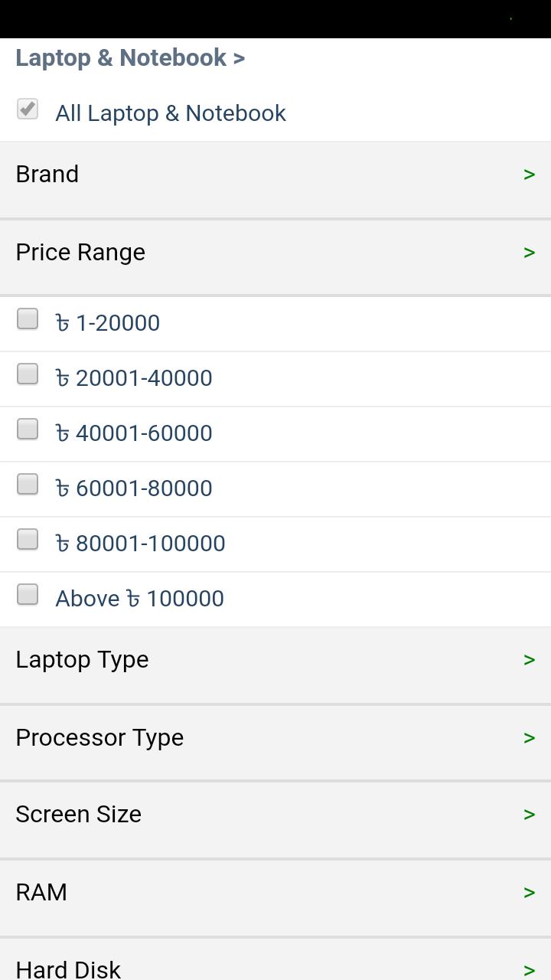
Task: Toggle the All Laptop & Notebook checkbox
Action: point(28,109)
